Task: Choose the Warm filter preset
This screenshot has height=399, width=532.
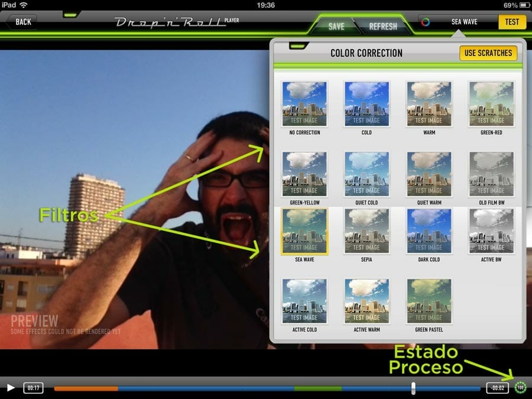Action: [x=429, y=105]
